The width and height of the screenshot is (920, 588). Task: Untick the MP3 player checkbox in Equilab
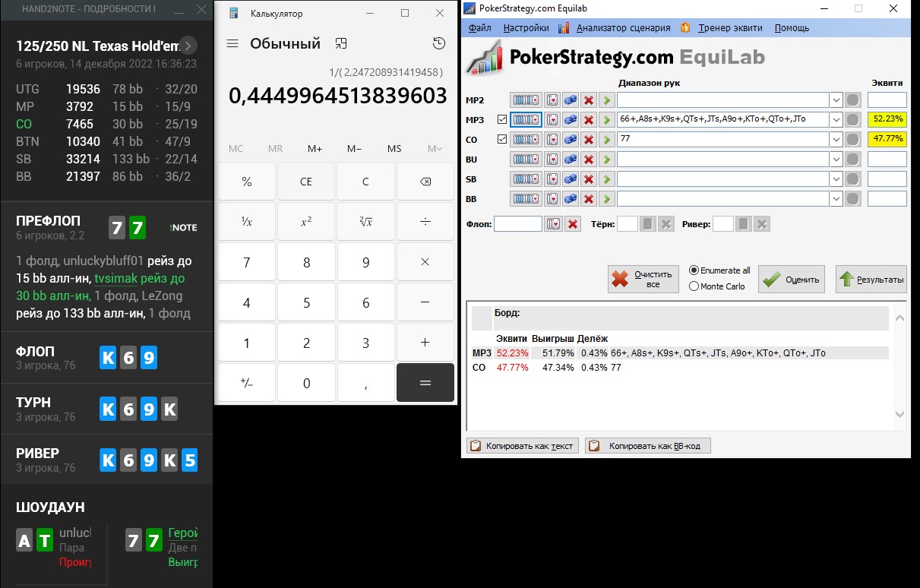pyautogui.click(x=501, y=119)
